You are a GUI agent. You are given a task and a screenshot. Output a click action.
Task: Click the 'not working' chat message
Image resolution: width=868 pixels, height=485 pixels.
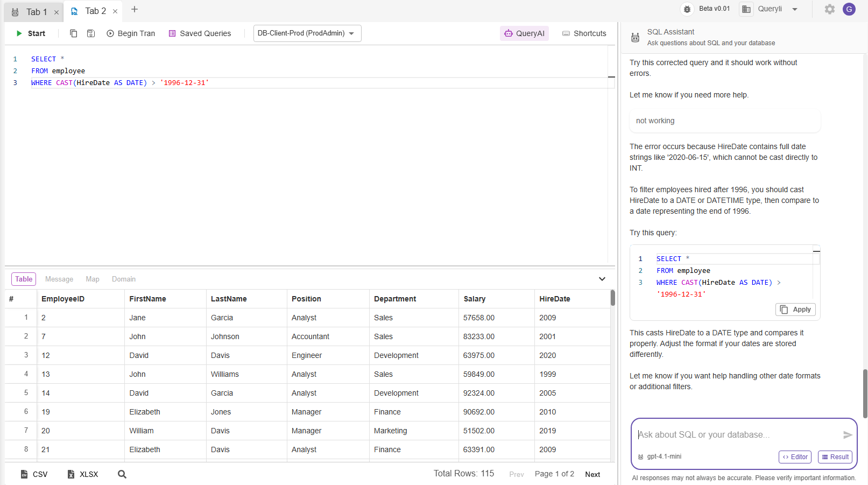coord(725,121)
